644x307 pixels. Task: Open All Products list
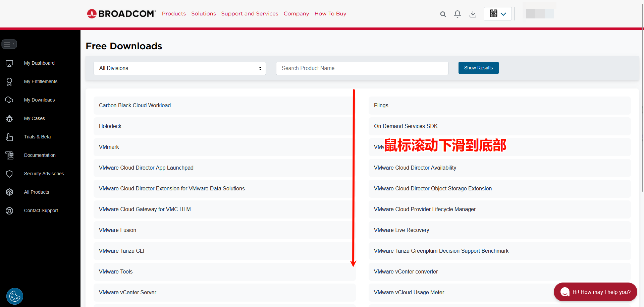[x=37, y=192]
